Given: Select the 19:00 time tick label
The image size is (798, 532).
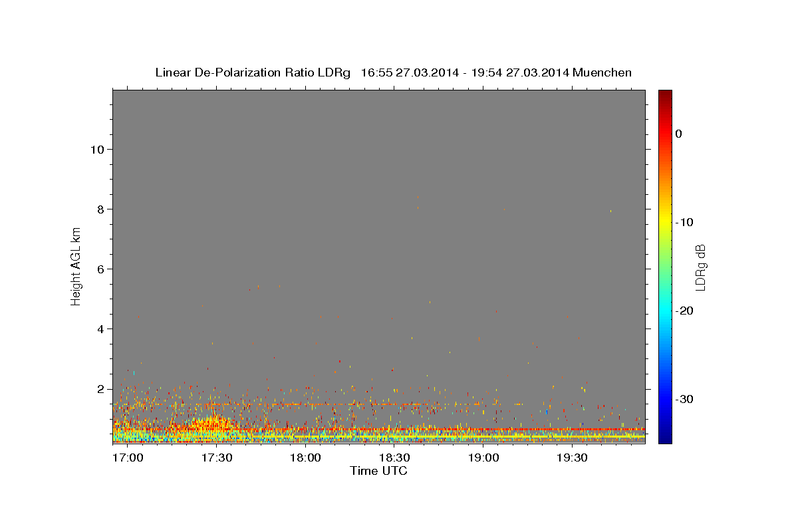Looking at the screenshot, I should coord(483,458).
